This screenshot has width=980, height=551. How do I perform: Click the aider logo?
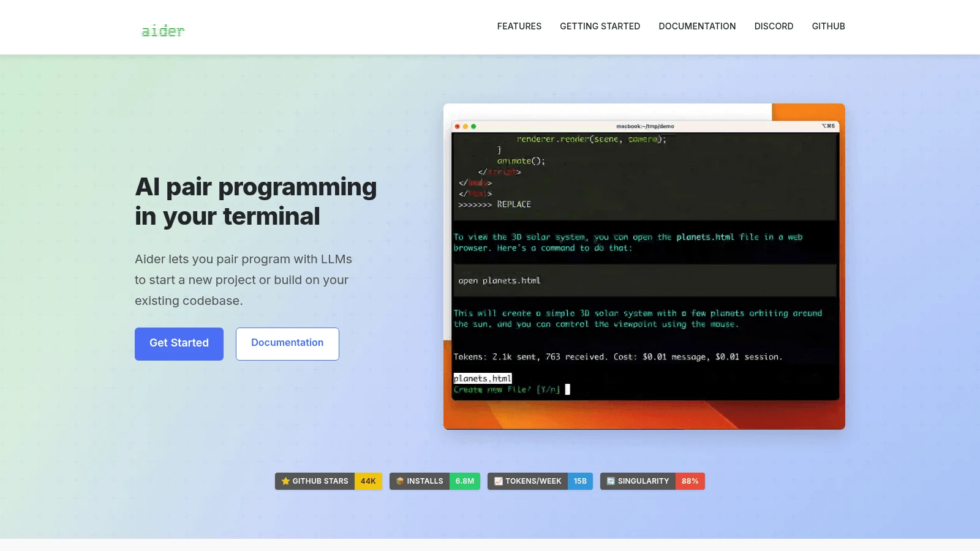(163, 31)
